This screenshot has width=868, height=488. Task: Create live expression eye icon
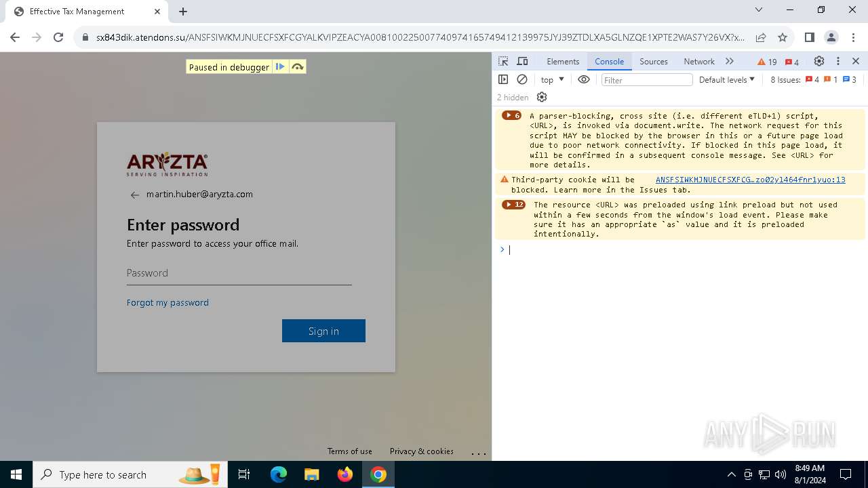[x=584, y=79]
